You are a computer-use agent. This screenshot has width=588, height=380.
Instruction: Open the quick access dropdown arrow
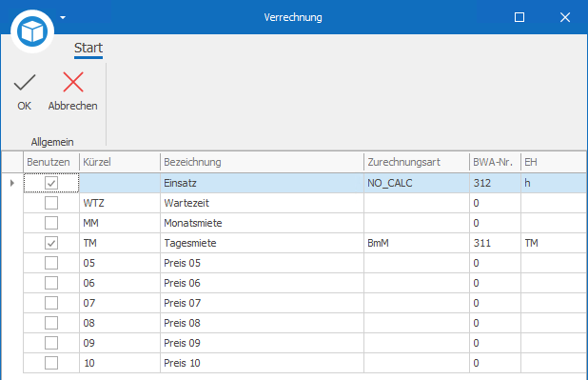click(63, 17)
